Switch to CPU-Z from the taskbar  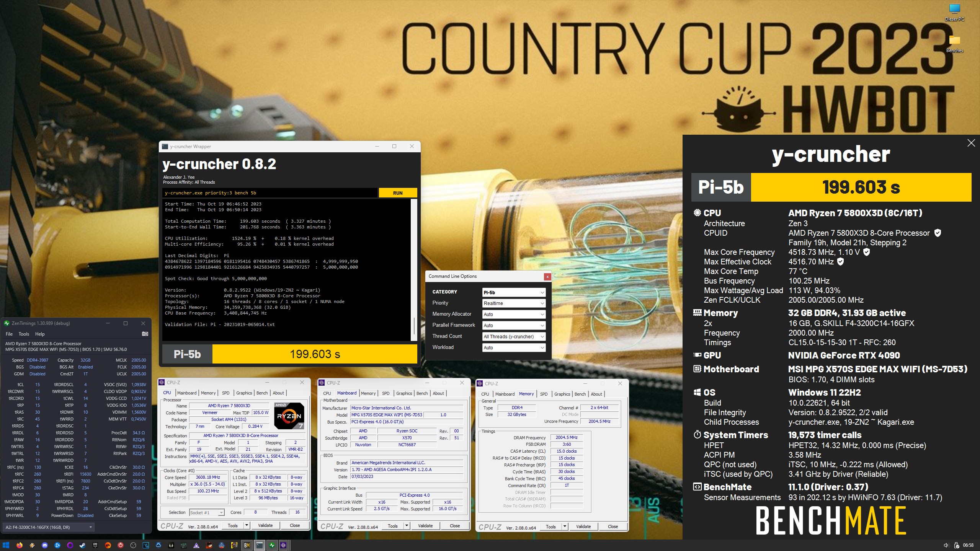pyautogui.click(x=284, y=545)
